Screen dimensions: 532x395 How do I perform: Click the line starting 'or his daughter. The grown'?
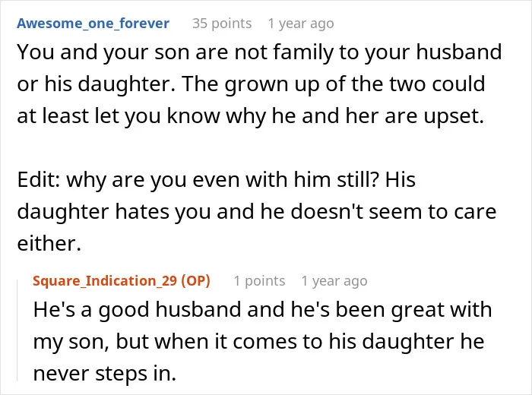pyautogui.click(x=251, y=84)
